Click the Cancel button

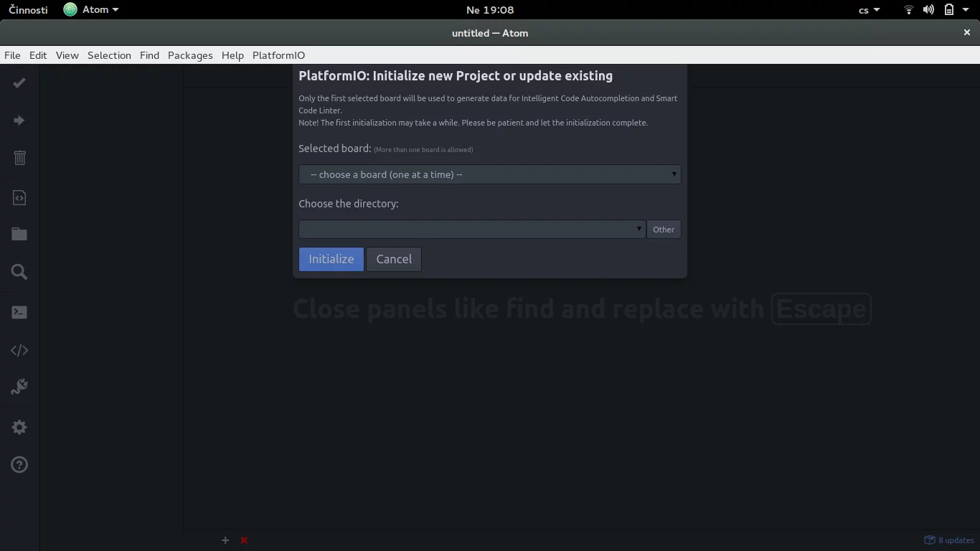pos(394,259)
